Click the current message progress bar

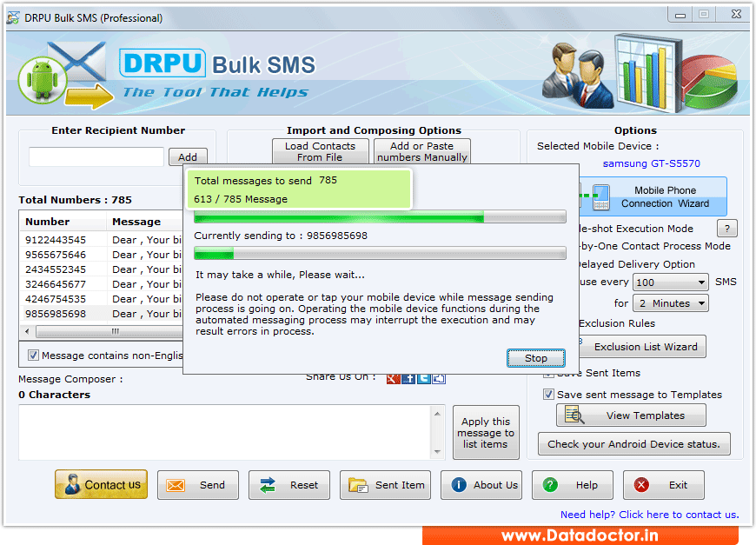380,253
